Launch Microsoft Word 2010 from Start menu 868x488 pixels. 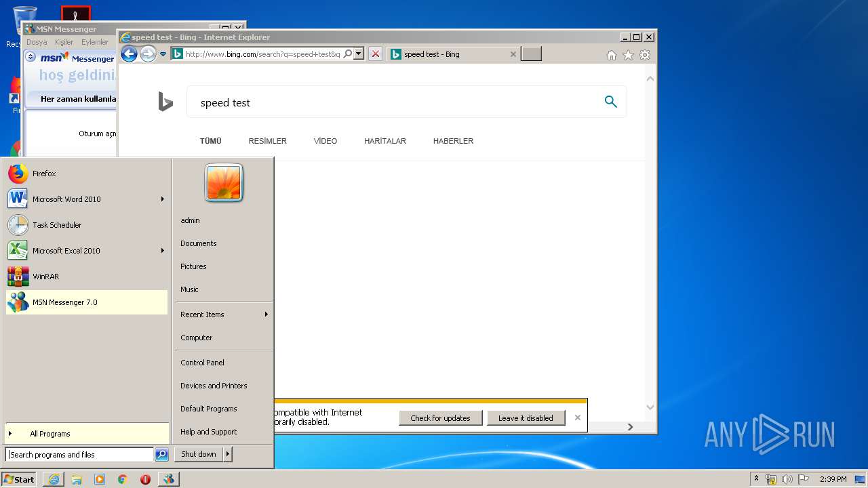(86, 199)
